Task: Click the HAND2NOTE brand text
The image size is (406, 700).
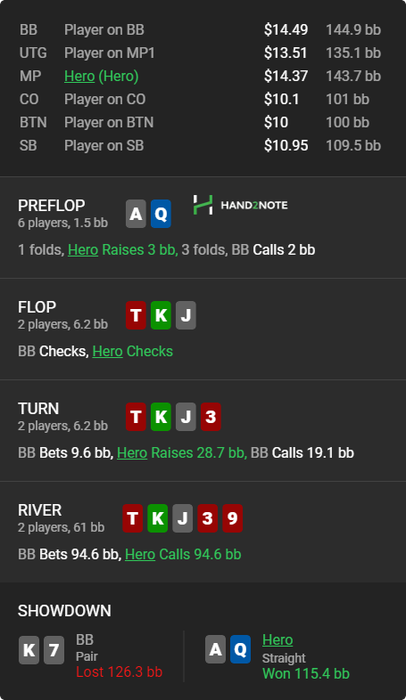Action: point(254,205)
